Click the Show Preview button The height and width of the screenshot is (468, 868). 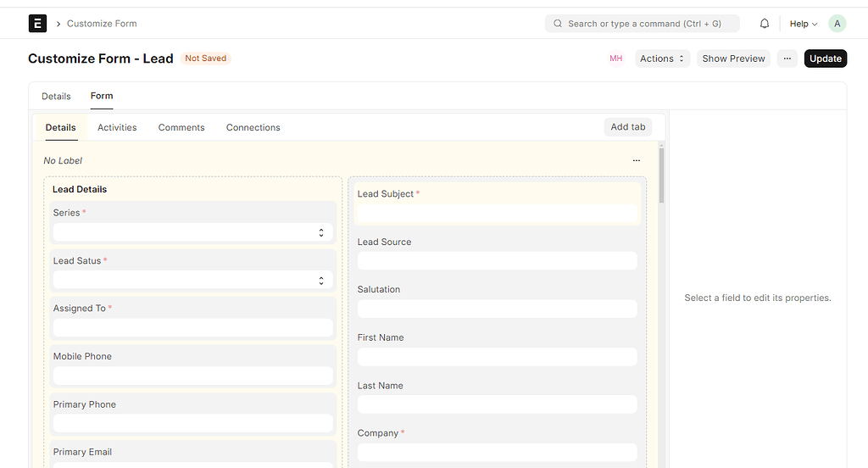click(x=733, y=58)
